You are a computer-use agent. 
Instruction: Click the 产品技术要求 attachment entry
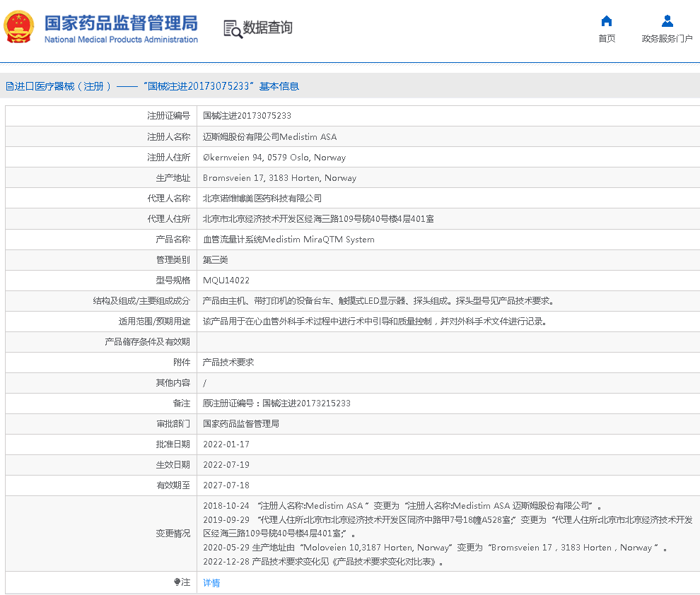[228, 362]
